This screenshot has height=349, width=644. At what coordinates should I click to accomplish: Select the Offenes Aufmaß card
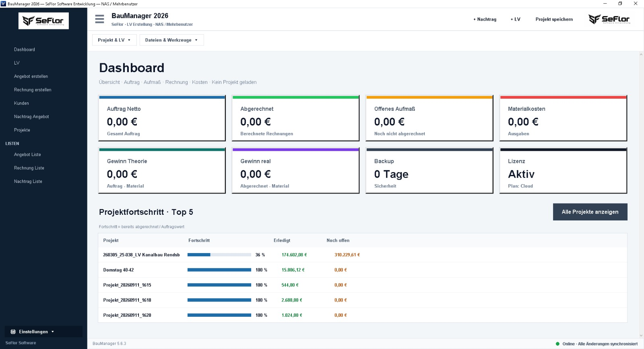click(x=429, y=118)
